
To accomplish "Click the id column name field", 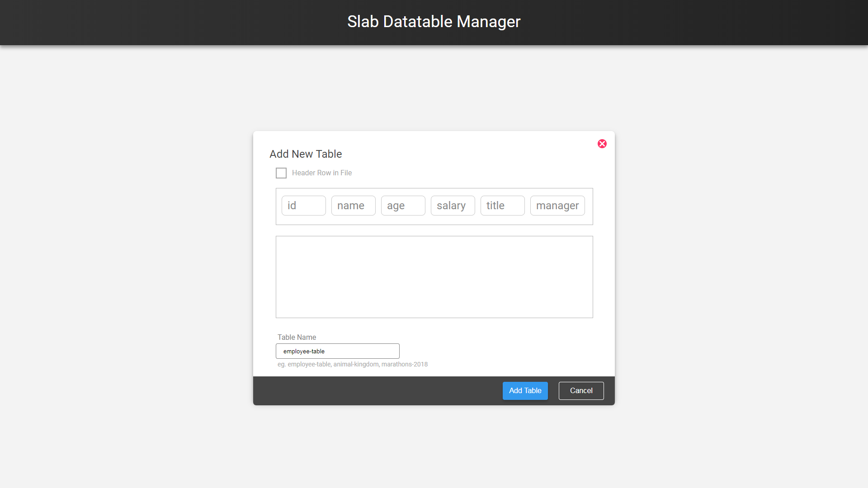I will (x=304, y=206).
